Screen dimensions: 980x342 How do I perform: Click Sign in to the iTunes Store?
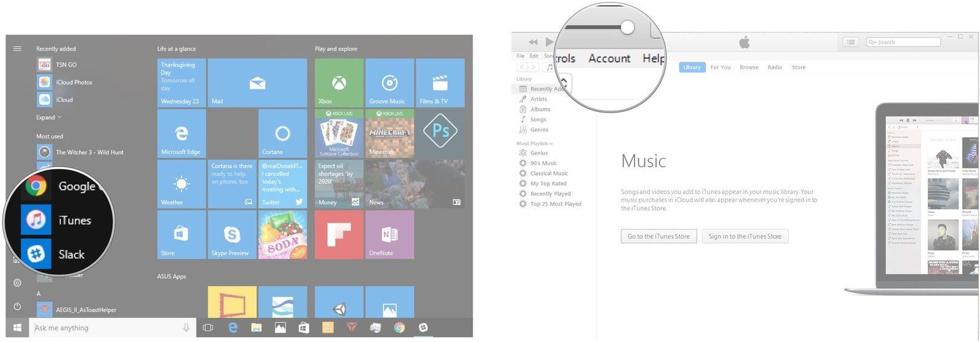pyautogui.click(x=745, y=236)
